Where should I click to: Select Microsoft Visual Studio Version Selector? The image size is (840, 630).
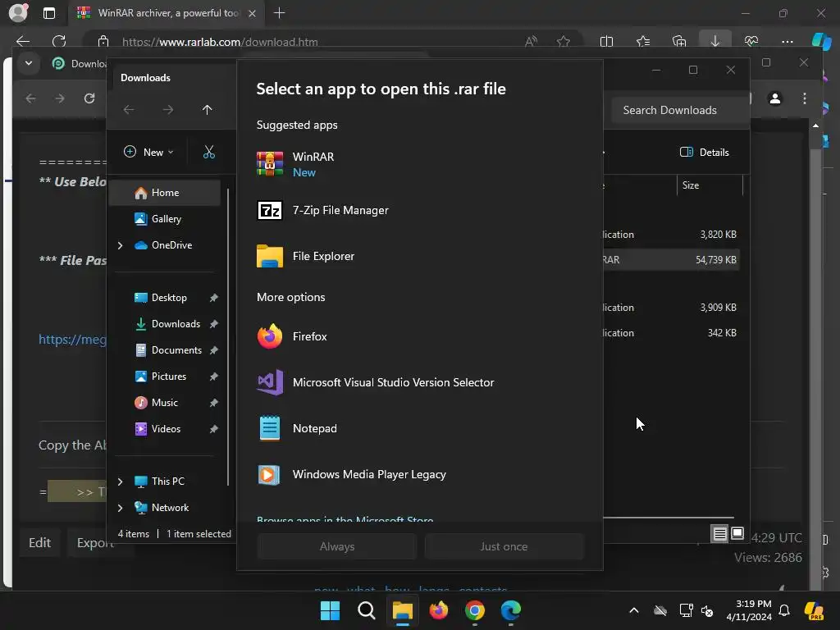[419, 382]
